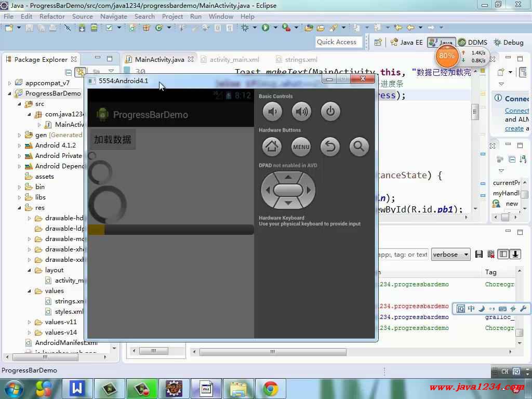Image resolution: width=532 pixels, height=399 pixels.
Task: Expand the bin folder
Action: point(19,187)
